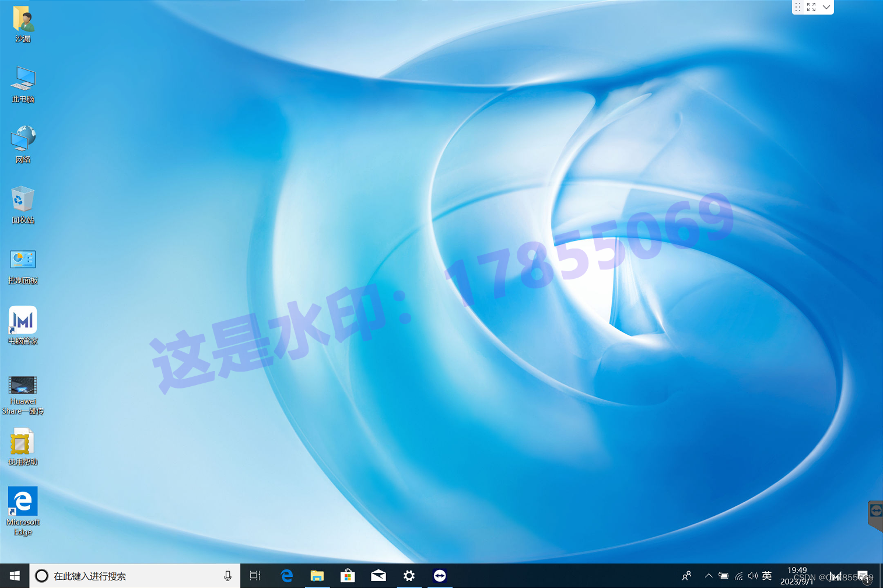Open Task View from the taskbar
The width and height of the screenshot is (883, 588).
[x=255, y=576]
